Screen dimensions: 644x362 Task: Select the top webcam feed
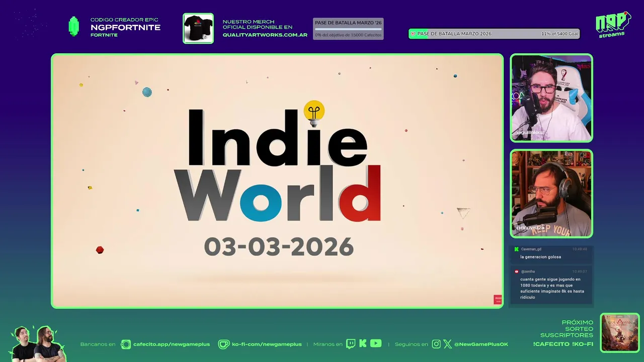point(551,98)
